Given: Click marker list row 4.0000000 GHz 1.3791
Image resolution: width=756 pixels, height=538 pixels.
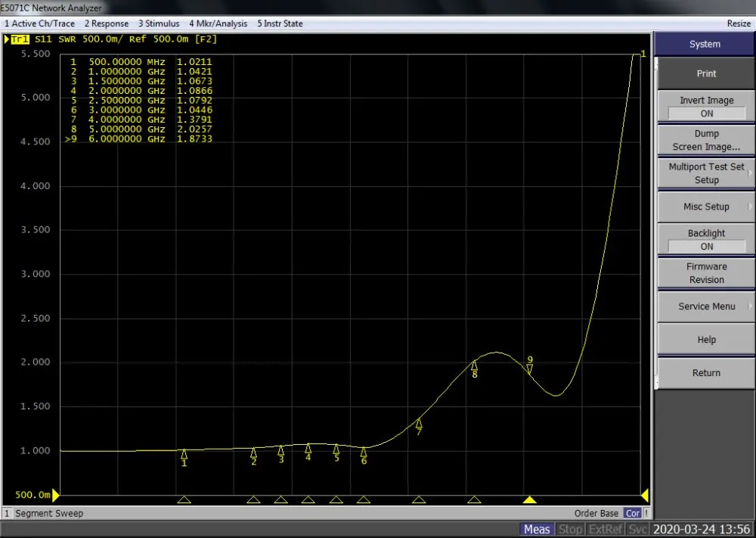Looking at the screenshot, I should (141, 120).
